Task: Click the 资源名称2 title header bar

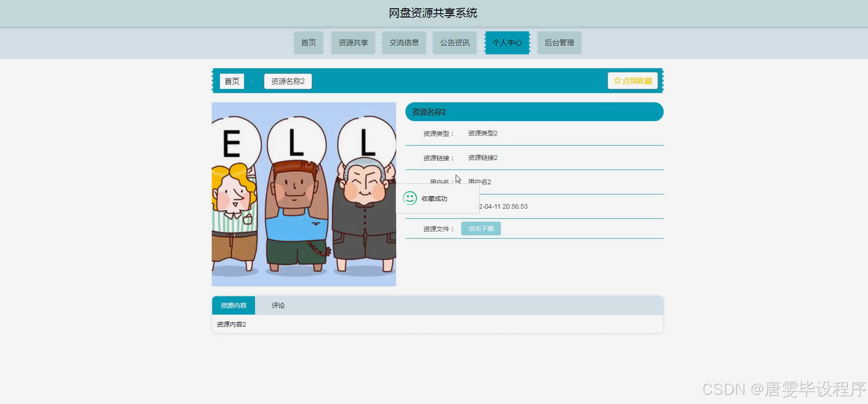Action: coord(535,112)
